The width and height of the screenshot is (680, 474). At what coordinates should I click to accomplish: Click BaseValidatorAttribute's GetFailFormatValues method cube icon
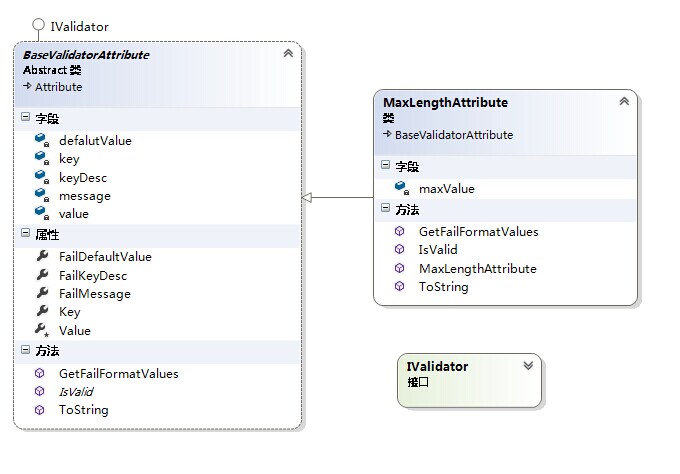click(x=39, y=373)
